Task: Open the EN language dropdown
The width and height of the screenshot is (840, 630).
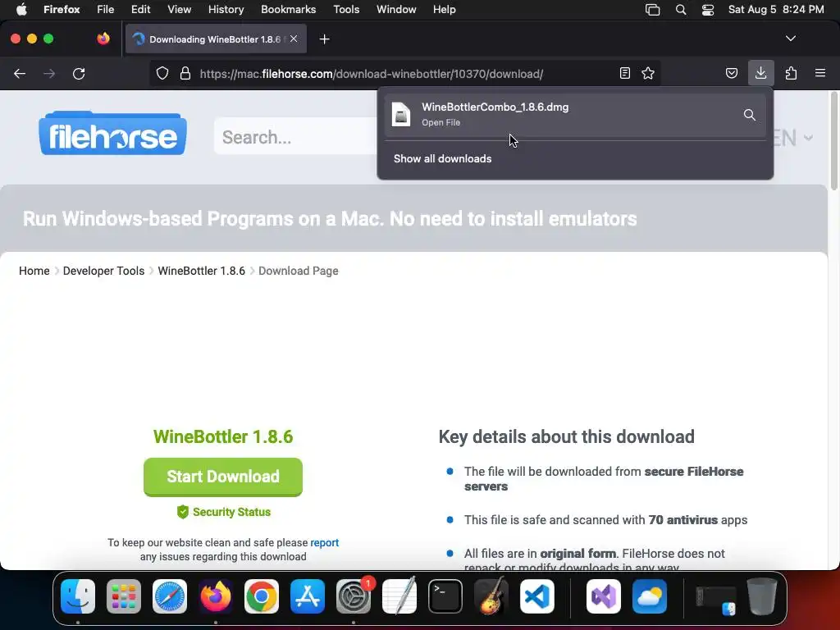Action: [793, 138]
